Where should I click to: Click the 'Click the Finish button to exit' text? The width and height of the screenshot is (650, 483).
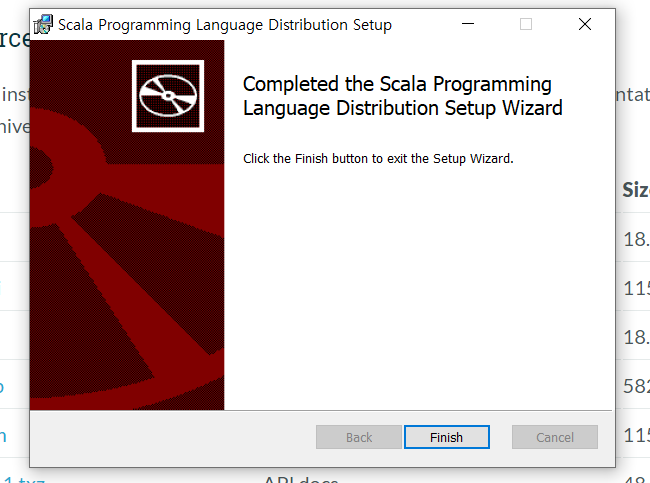(378, 159)
